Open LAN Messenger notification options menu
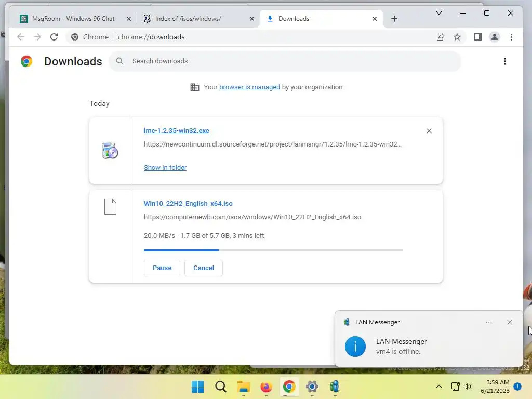This screenshot has height=399, width=532. point(489,322)
